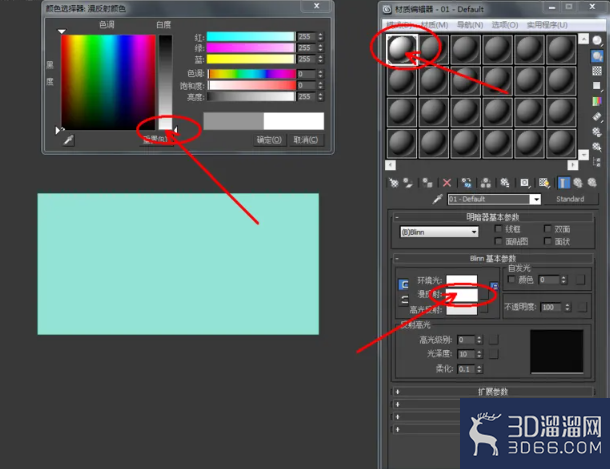Click Go Forward to Sibling icon
610x469 pixels.
pyautogui.click(x=592, y=182)
